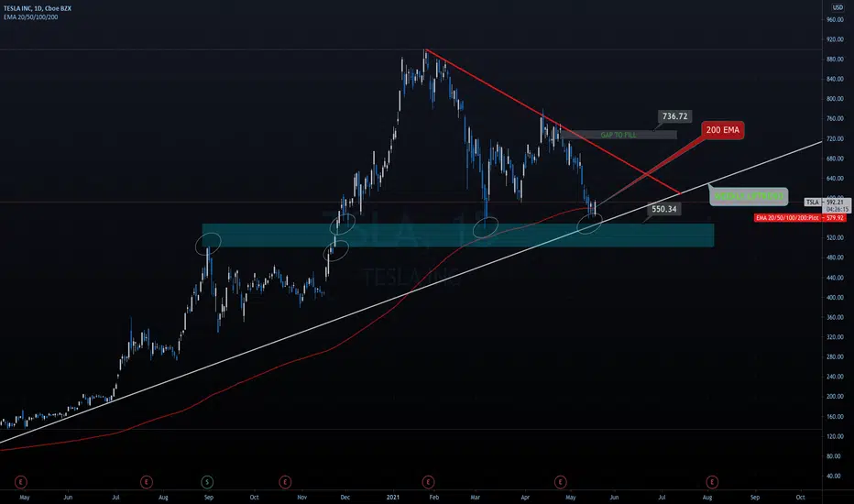This screenshot has height=504, width=854.
Task: Click the 2021 label on time axis
Action: click(x=393, y=498)
